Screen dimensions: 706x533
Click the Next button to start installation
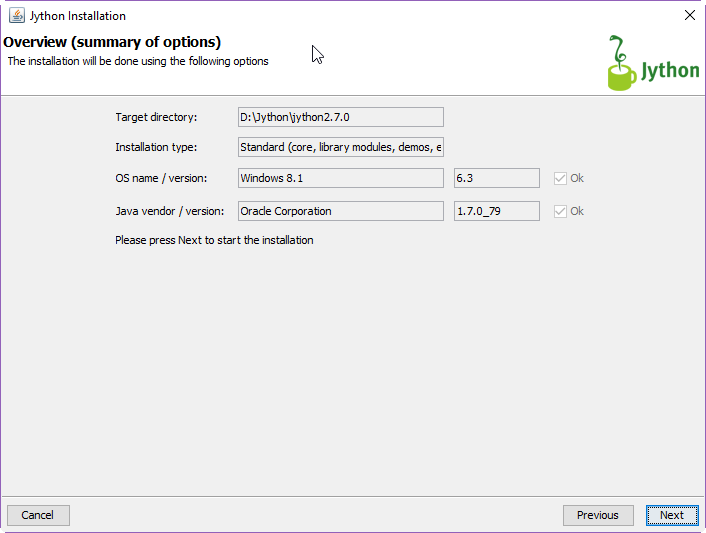(x=672, y=515)
